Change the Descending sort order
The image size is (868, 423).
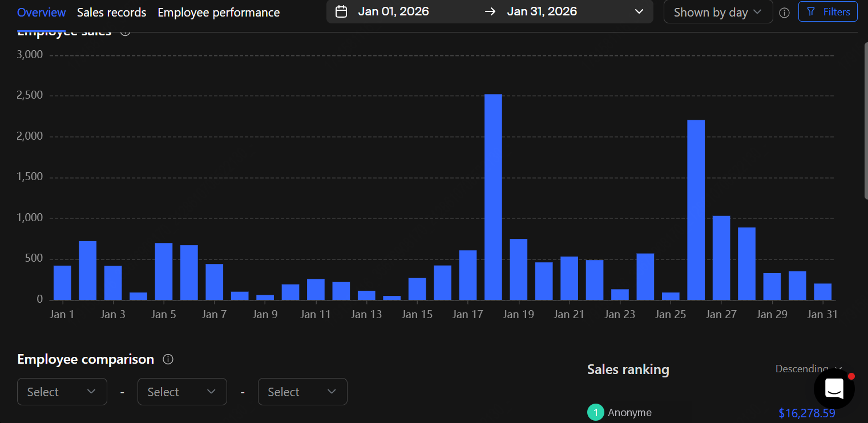pos(809,369)
